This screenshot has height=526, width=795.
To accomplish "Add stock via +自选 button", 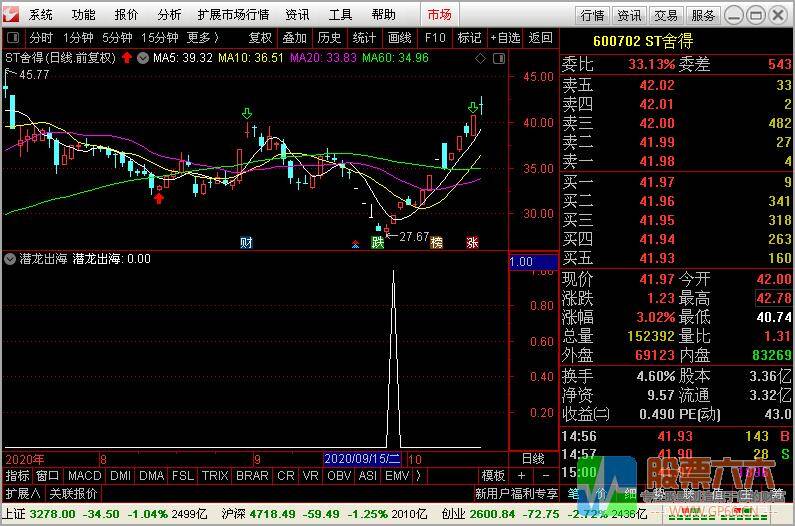I will tap(505, 38).
